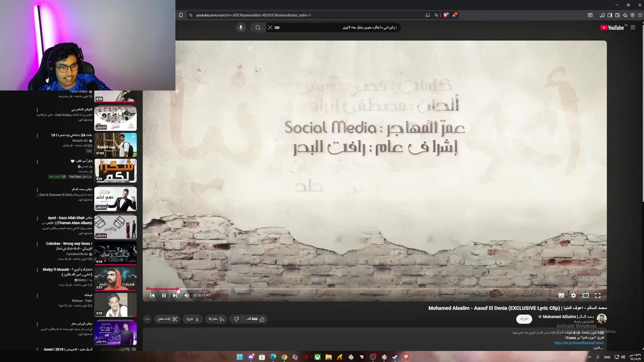This screenshot has height=362, width=644.
Task: Open the Brave rewards triangle icon
Action: click(454, 15)
